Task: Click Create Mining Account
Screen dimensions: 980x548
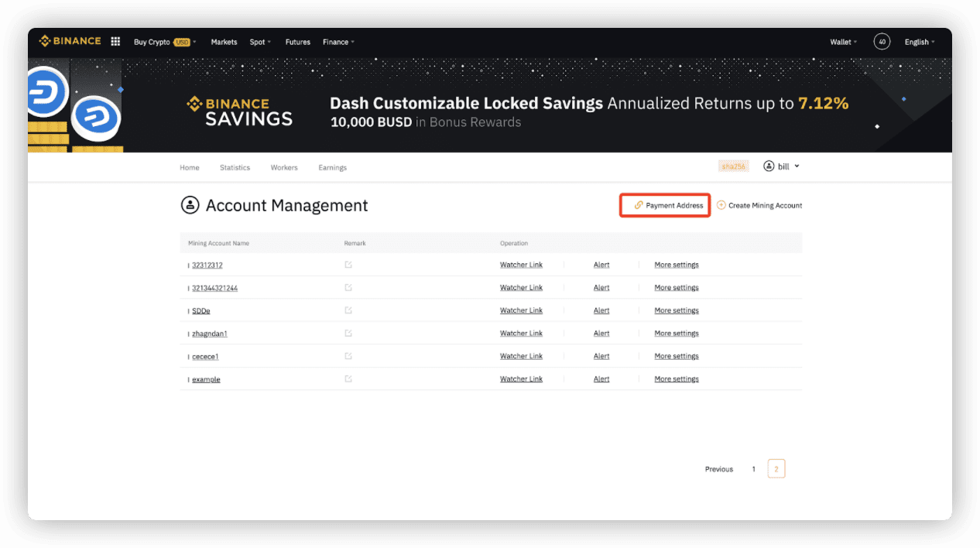Action: tap(759, 205)
